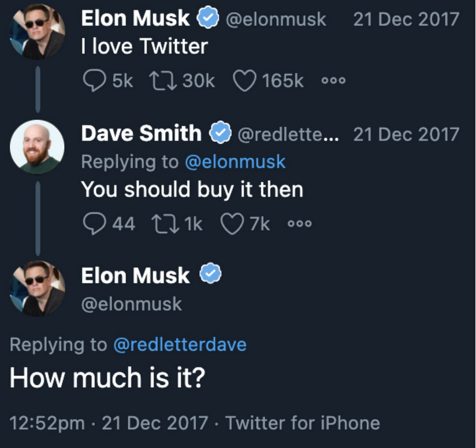
Task: Click the 21 Dec 2017 date on Dave's tweet
Action: [406, 134]
